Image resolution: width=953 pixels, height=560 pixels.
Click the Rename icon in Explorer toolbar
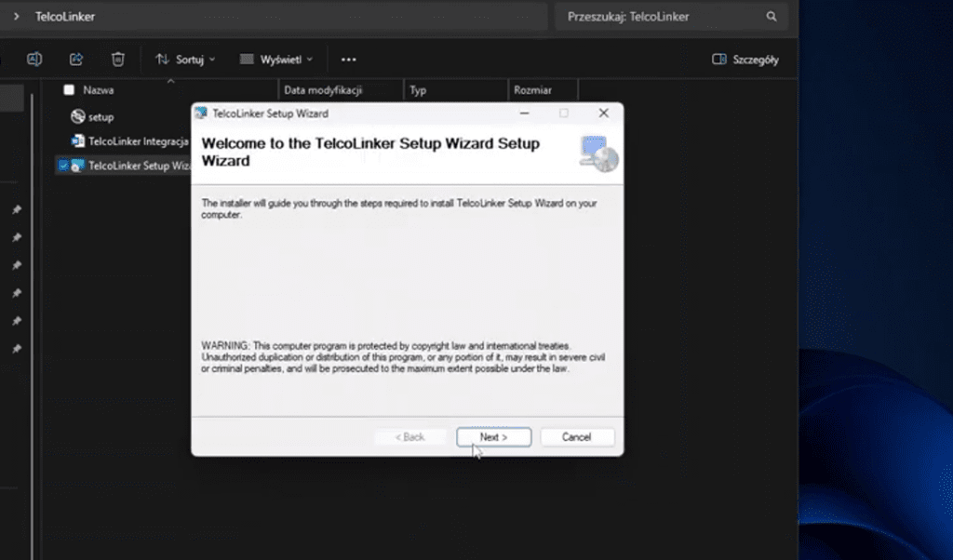click(x=34, y=60)
